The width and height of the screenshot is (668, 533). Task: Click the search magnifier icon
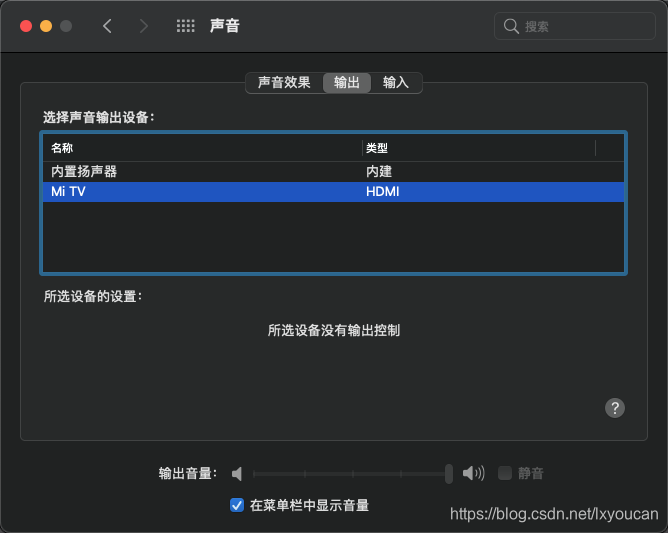(x=511, y=26)
